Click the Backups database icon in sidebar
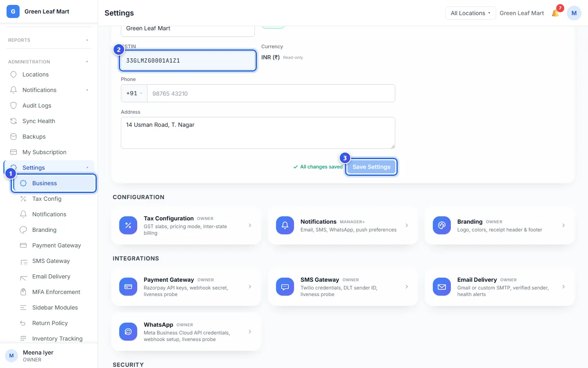The image size is (588, 368). tap(13, 137)
